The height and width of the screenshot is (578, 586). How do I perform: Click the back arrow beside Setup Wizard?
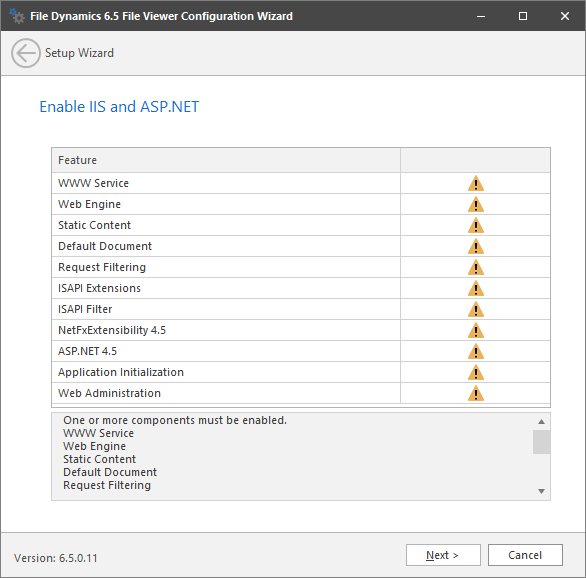[25, 53]
